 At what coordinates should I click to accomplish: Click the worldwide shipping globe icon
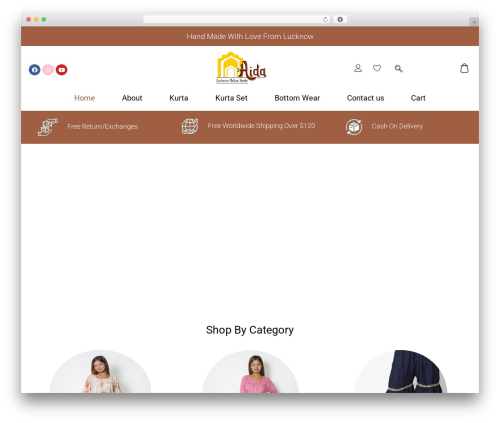tap(190, 126)
